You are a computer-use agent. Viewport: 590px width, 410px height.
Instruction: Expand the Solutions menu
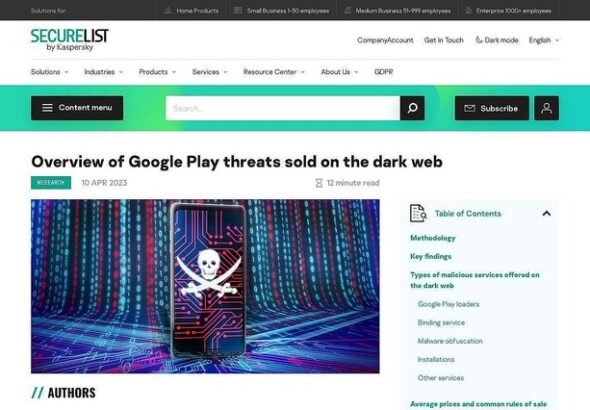point(49,72)
